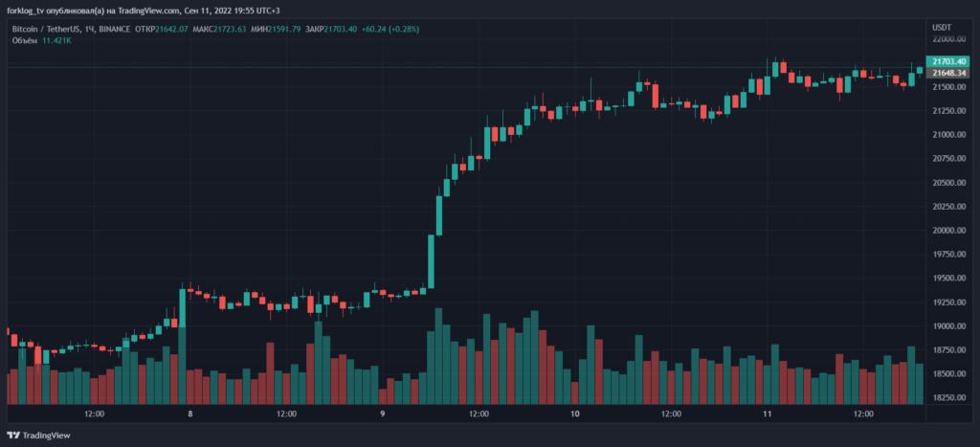The width and height of the screenshot is (980, 447).
Task: Click the 11.421K volume value
Action: [56, 41]
